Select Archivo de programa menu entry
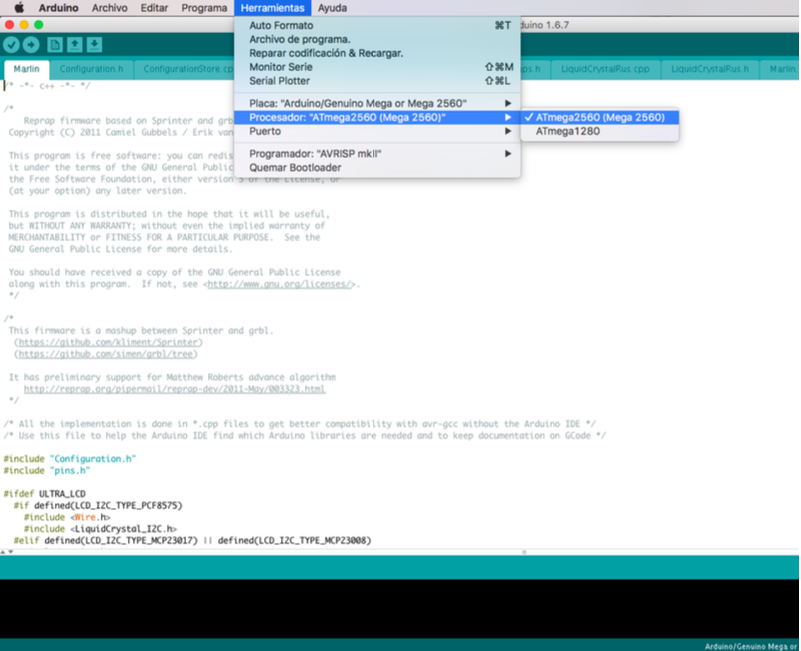 point(377,39)
